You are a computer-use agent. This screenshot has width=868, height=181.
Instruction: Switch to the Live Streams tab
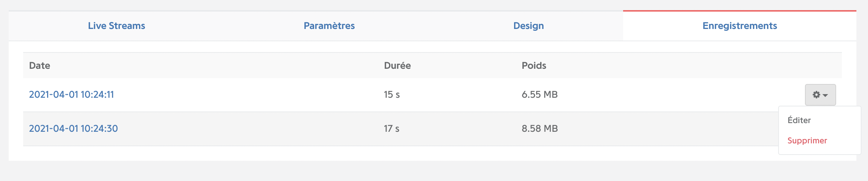point(116,26)
